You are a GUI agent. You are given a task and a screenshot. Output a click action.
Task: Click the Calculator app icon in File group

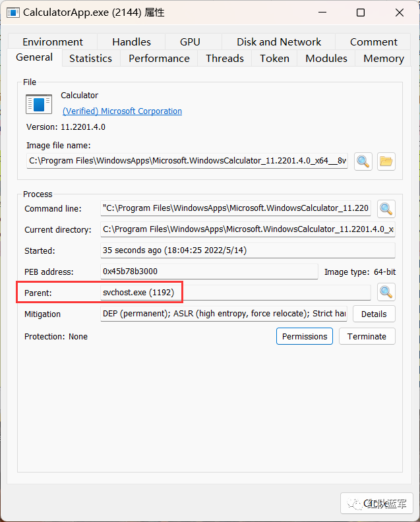[x=39, y=104]
